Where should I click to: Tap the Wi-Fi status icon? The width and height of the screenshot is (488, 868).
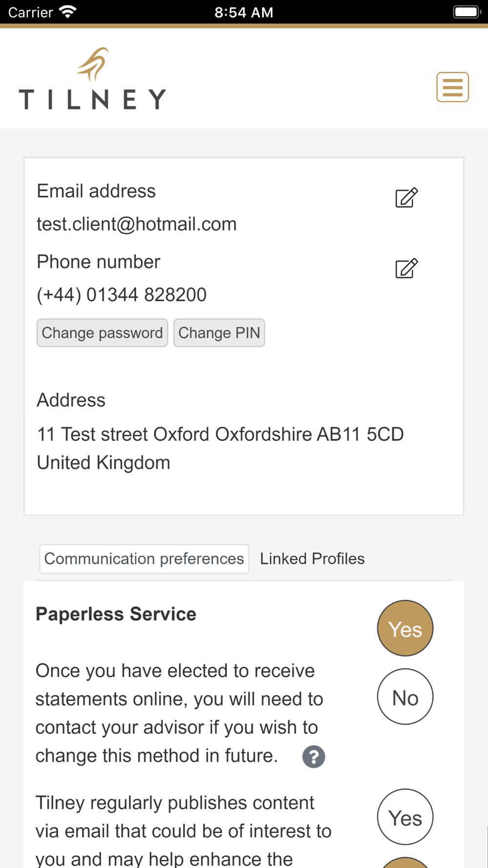click(x=68, y=12)
